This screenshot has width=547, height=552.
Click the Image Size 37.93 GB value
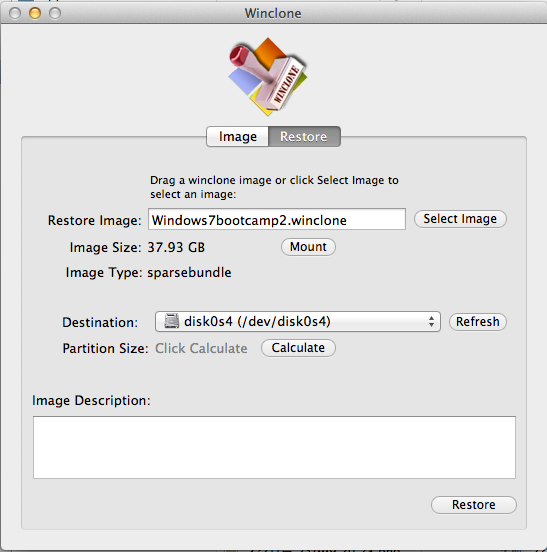pyautogui.click(x=176, y=247)
